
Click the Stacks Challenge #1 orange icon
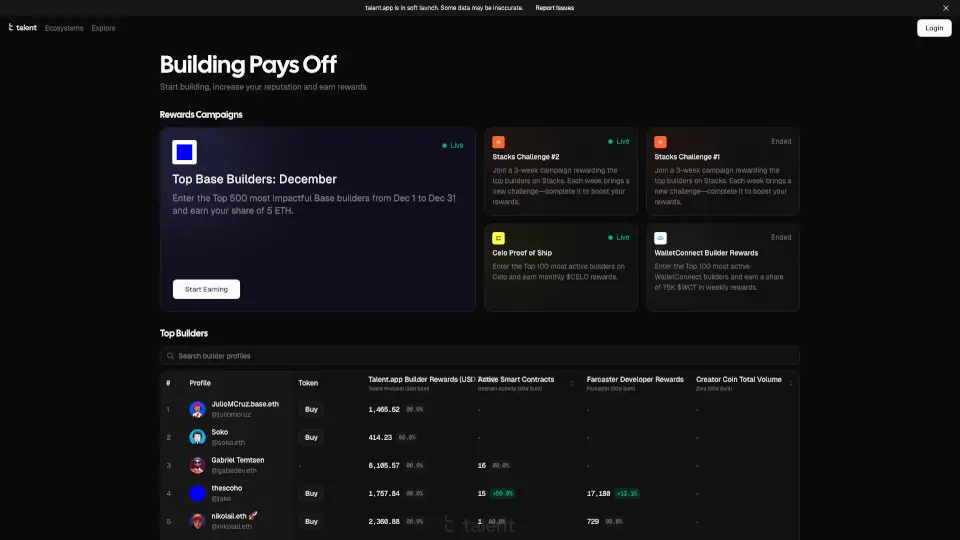coord(661,142)
